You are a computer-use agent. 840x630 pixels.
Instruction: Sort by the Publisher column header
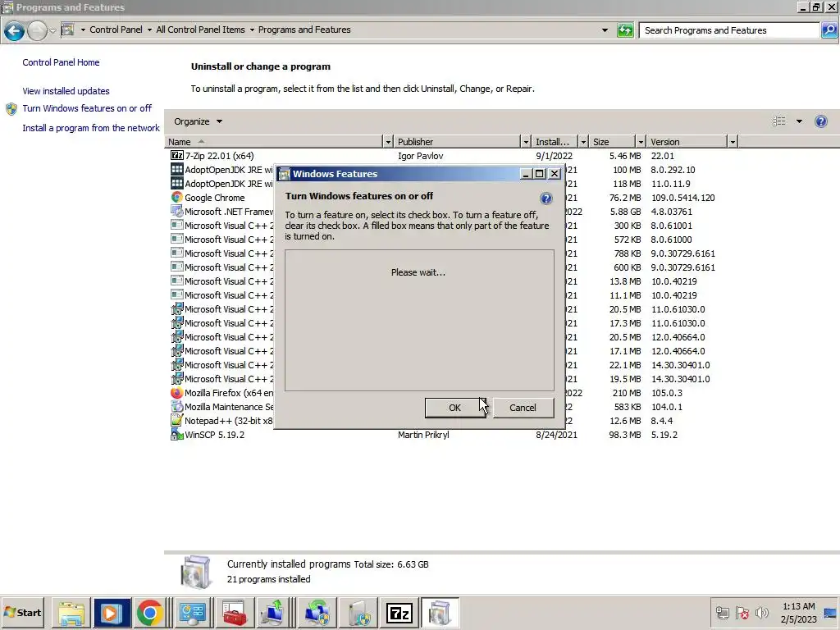(458, 141)
